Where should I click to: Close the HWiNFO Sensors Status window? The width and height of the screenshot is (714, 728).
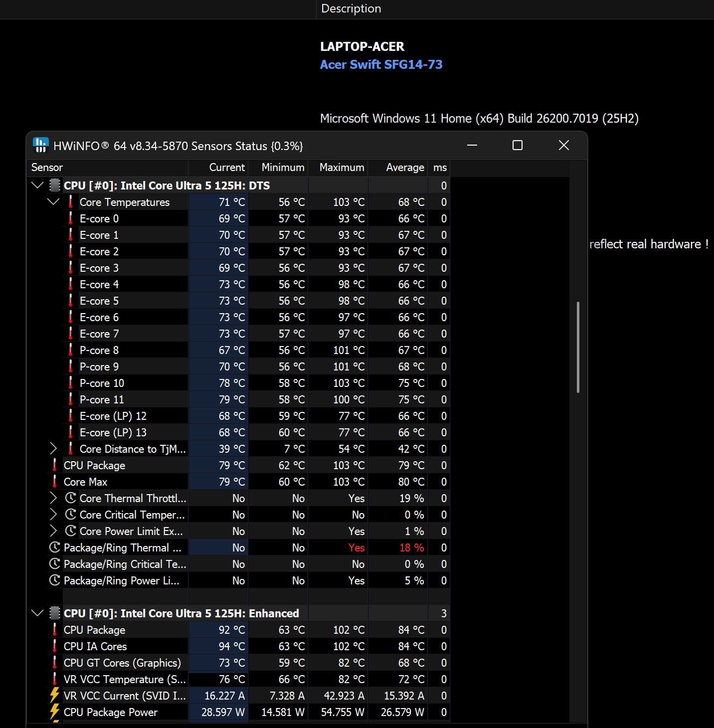[564, 145]
